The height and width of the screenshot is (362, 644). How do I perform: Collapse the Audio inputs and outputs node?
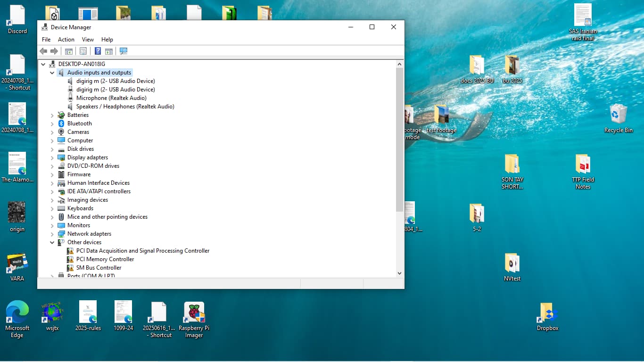pos(52,73)
